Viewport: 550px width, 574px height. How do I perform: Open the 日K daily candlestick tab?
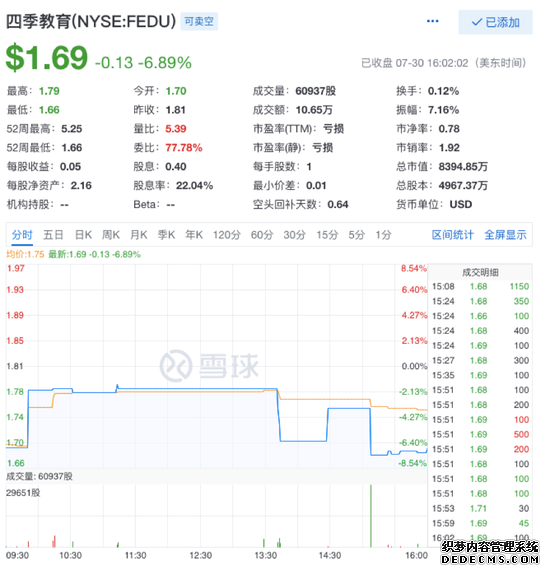pyautogui.click(x=83, y=235)
